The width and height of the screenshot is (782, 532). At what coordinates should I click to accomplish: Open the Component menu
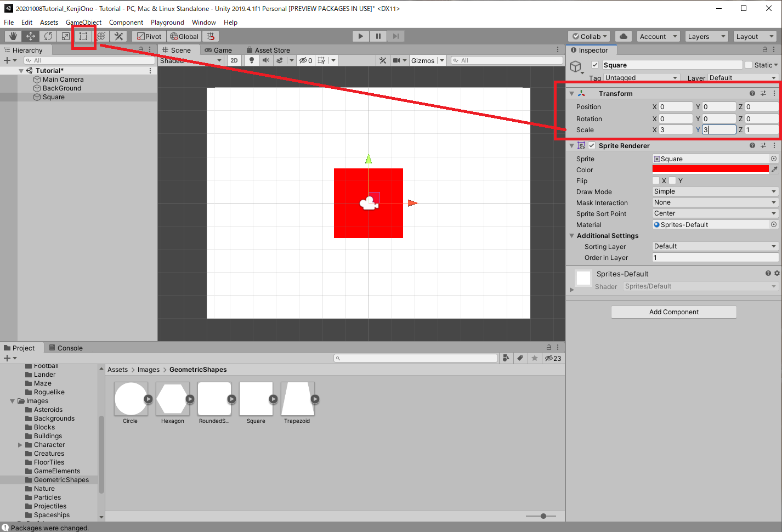click(x=126, y=22)
